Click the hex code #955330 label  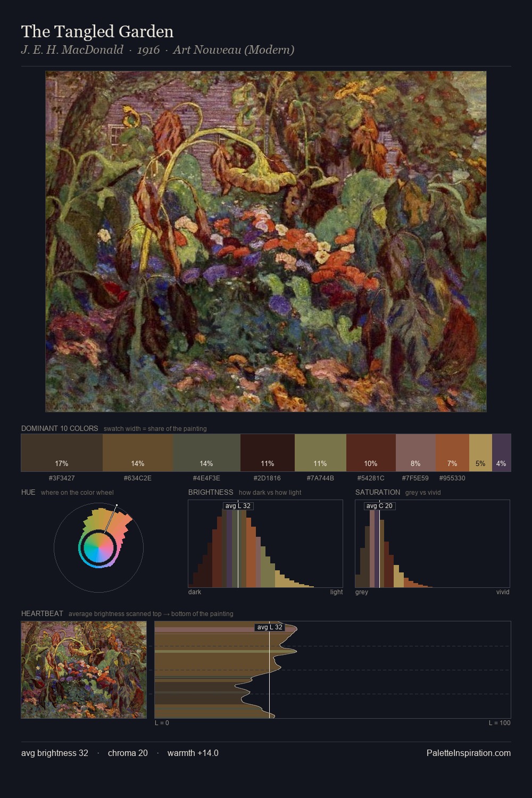click(452, 478)
